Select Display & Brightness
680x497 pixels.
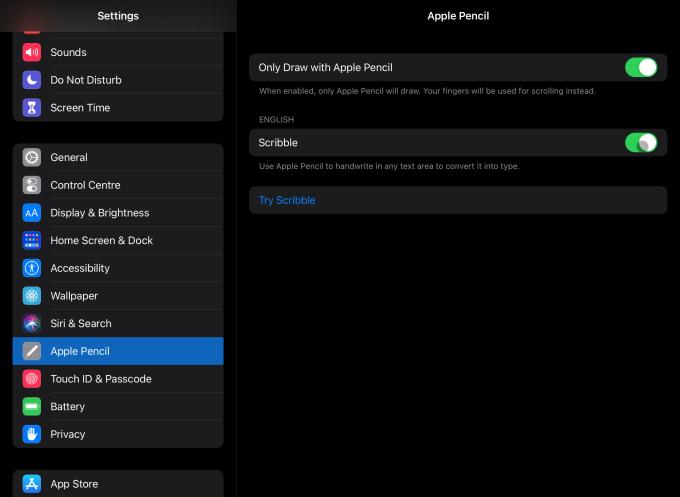(118, 213)
